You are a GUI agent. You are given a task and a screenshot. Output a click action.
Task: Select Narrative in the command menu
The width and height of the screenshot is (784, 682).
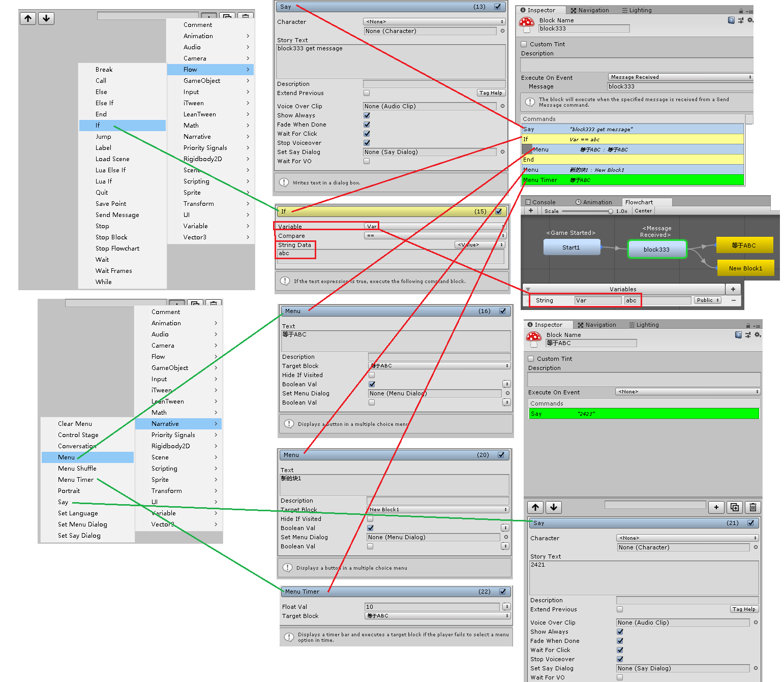[165, 423]
